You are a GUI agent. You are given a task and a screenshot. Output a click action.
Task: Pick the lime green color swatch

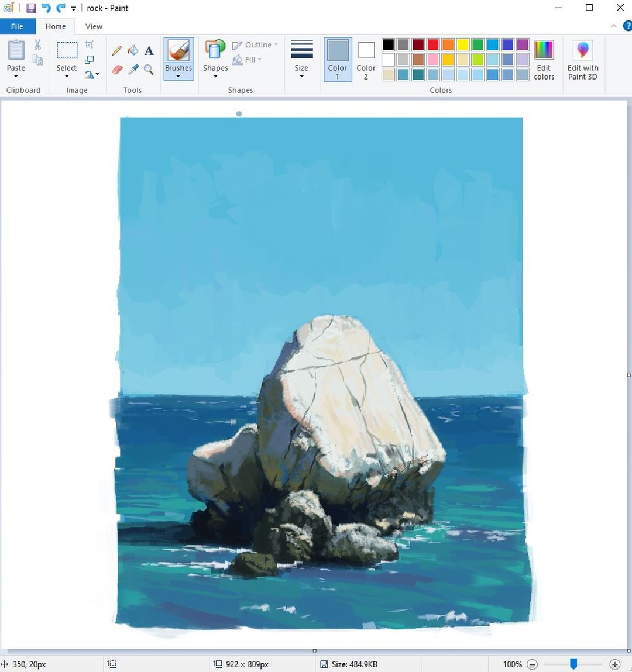(x=478, y=60)
